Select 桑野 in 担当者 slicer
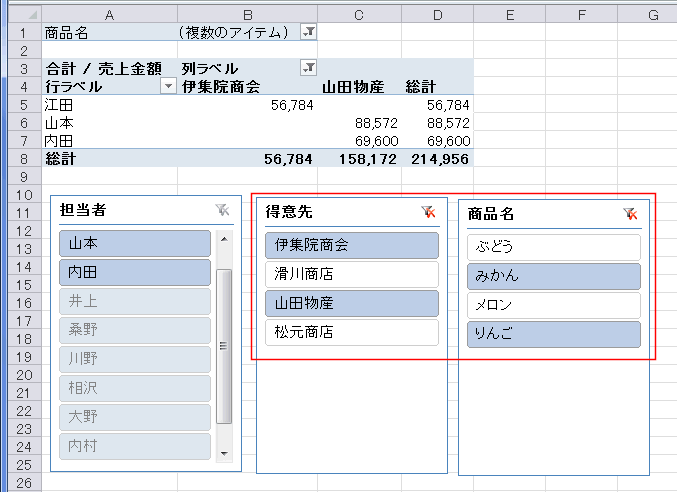The height and width of the screenshot is (492, 677). click(x=135, y=330)
